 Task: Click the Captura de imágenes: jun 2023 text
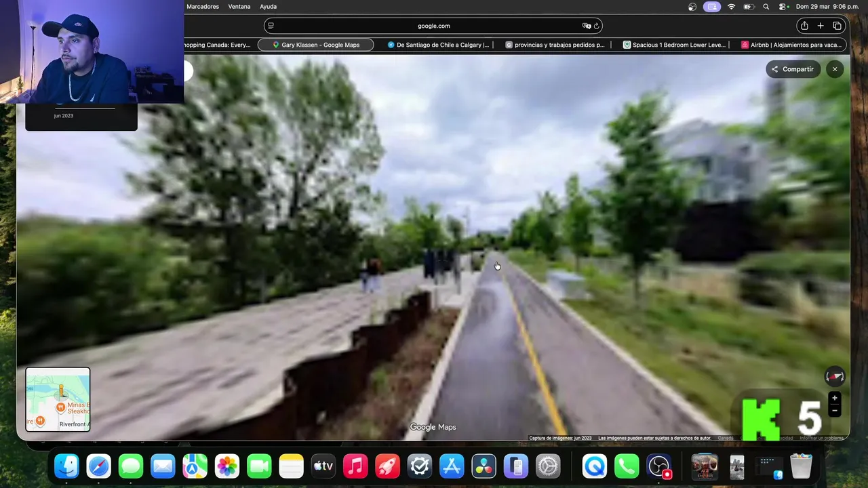[x=560, y=439]
